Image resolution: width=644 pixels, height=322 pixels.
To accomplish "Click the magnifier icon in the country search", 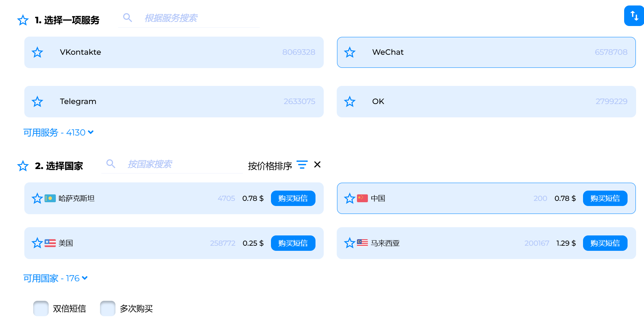I will 111,164.
